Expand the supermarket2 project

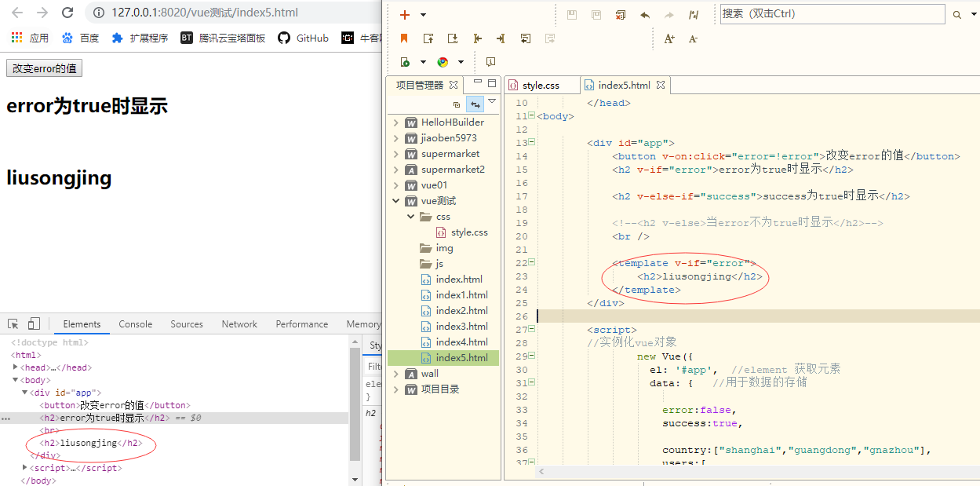[x=396, y=170]
